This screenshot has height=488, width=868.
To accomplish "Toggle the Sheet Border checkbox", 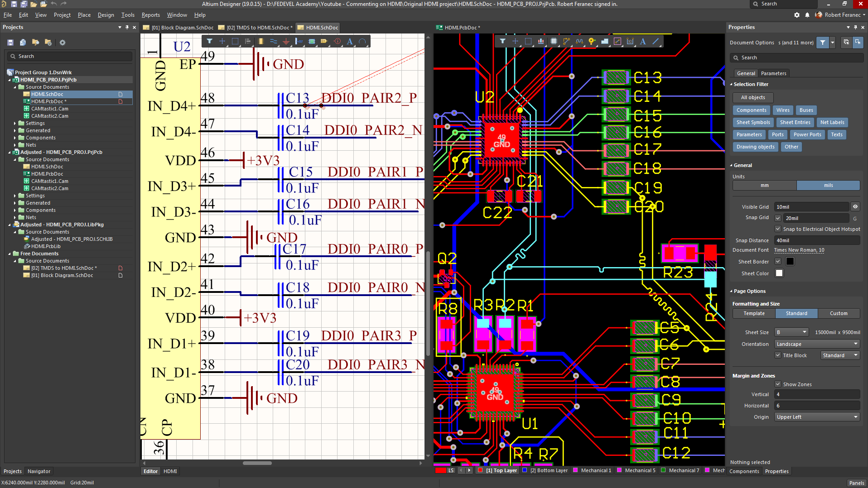I will coord(778,262).
